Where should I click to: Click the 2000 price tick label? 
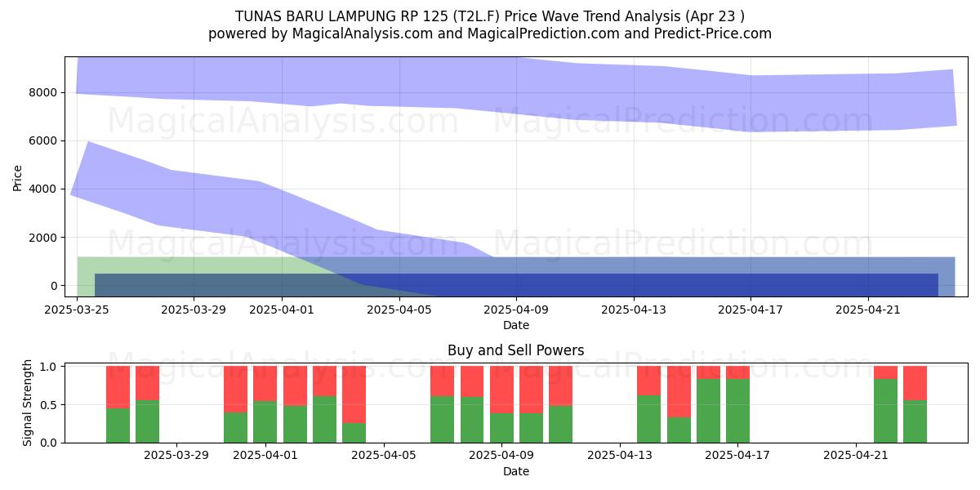coord(42,237)
